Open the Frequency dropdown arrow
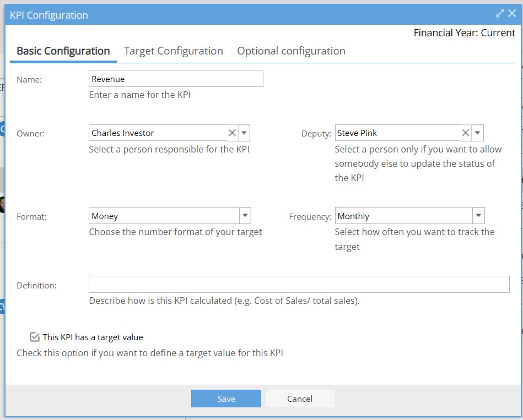 (x=479, y=215)
